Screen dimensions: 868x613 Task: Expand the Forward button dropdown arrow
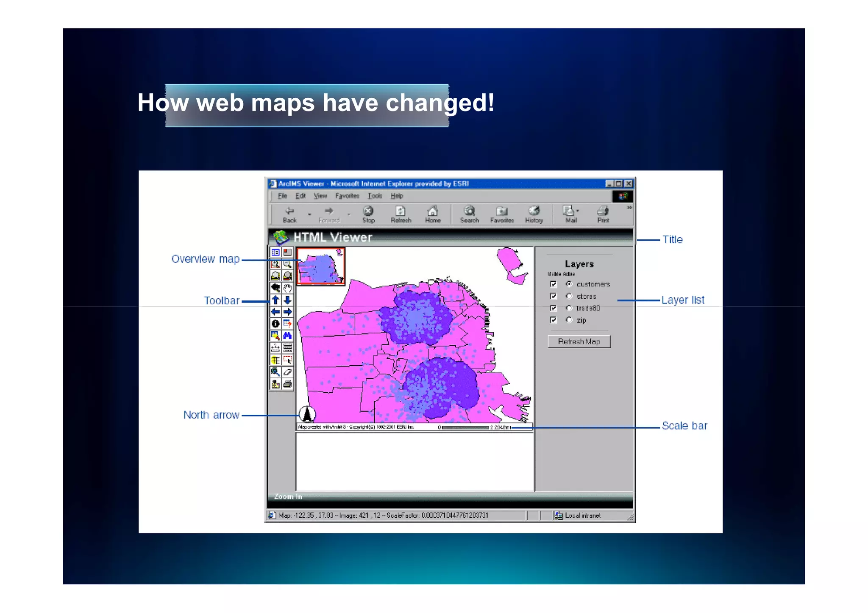click(349, 214)
